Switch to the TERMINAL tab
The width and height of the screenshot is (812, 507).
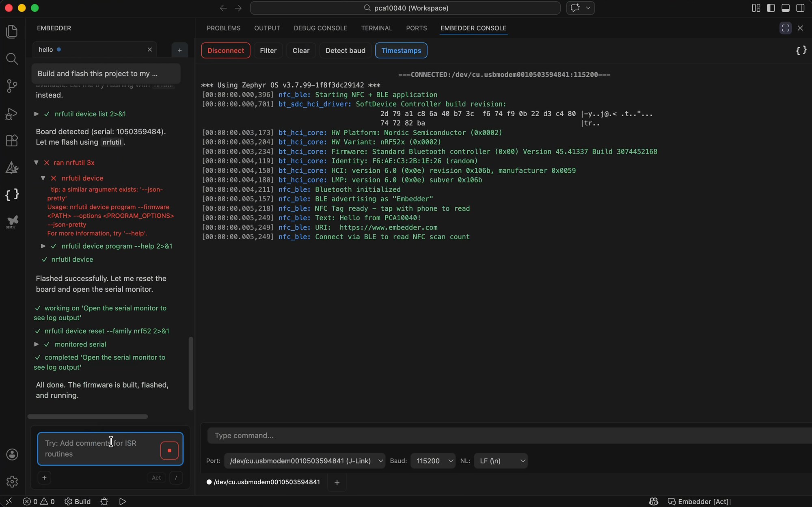(376, 28)
